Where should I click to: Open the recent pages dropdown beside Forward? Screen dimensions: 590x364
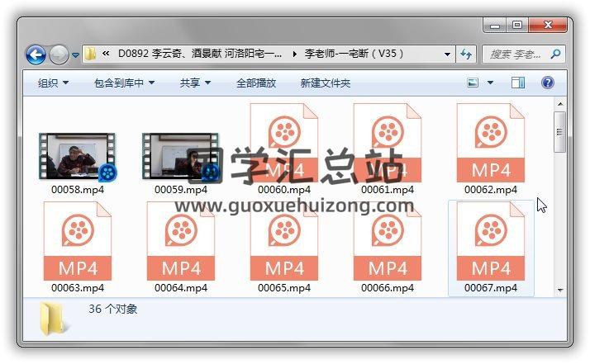tap(75, 55)
